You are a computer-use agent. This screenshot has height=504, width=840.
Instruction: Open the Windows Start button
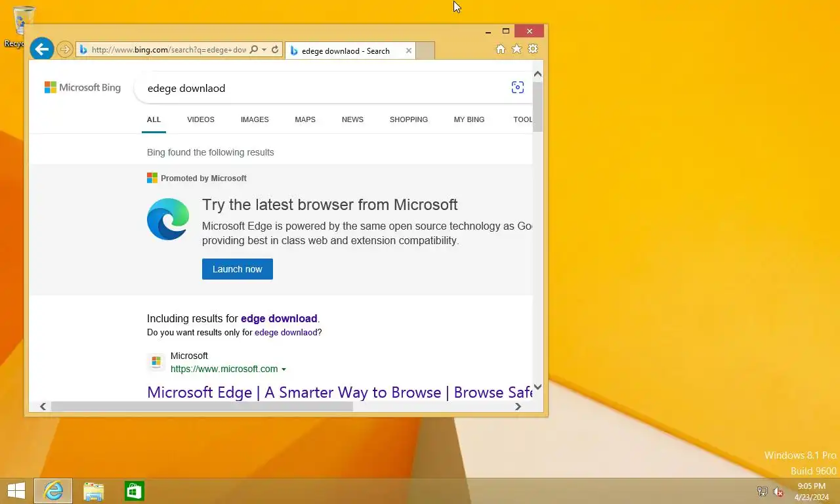[16, 491]
